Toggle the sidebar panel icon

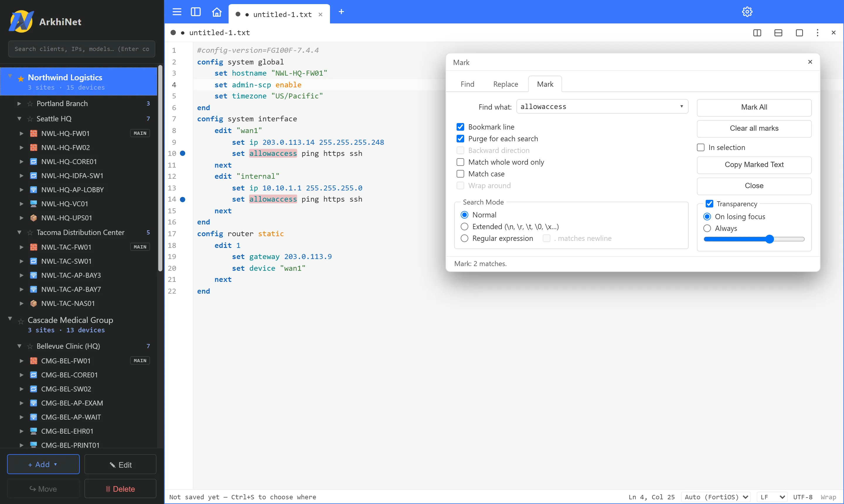pyautogui.click(x=196, y=12)
